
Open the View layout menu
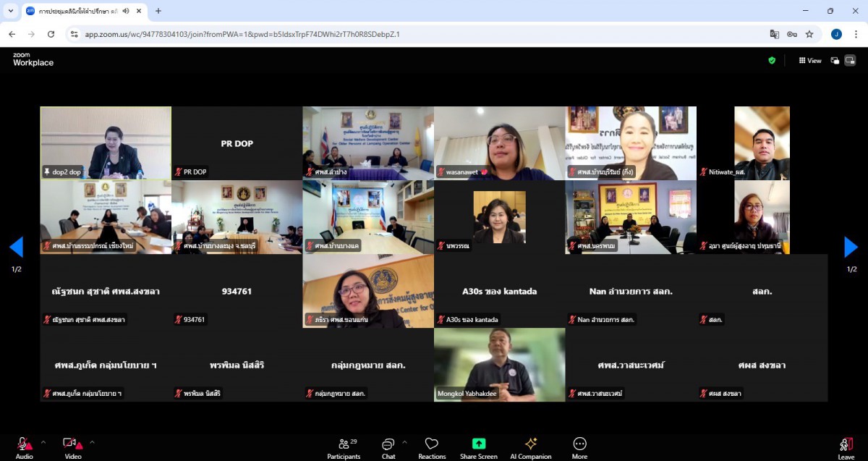(x=810, y=61)
